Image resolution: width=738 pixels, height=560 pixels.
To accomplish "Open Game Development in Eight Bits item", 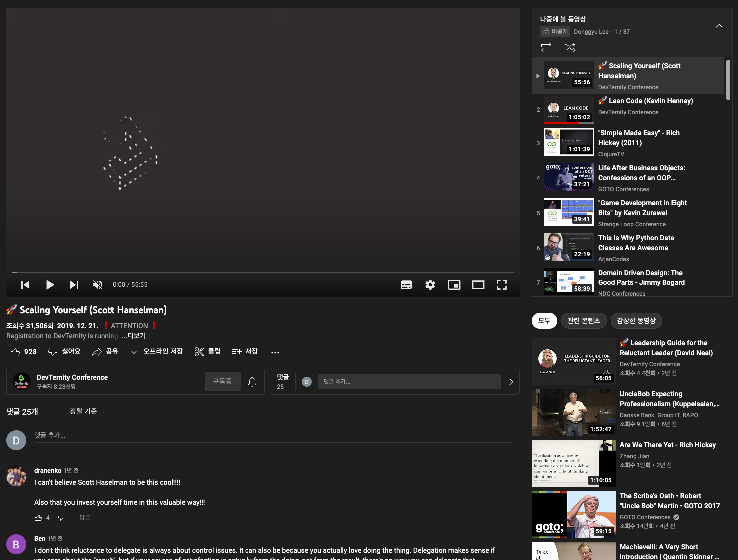I will [x=628, y=213].
